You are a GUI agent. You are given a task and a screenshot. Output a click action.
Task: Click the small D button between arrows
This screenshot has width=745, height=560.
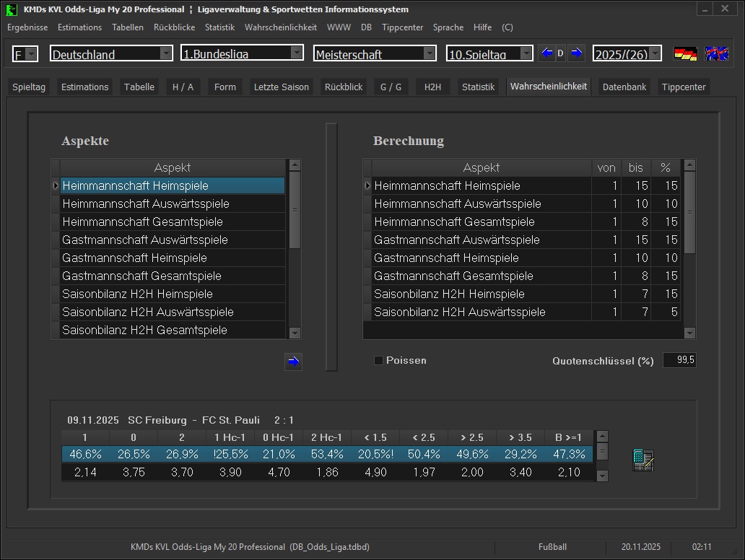click(x=560, y=53)
